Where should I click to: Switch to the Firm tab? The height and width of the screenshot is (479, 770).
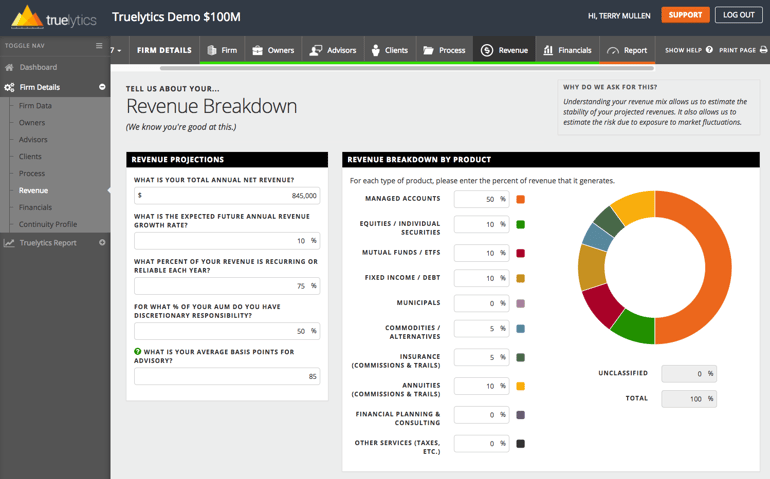coord(222,50)
